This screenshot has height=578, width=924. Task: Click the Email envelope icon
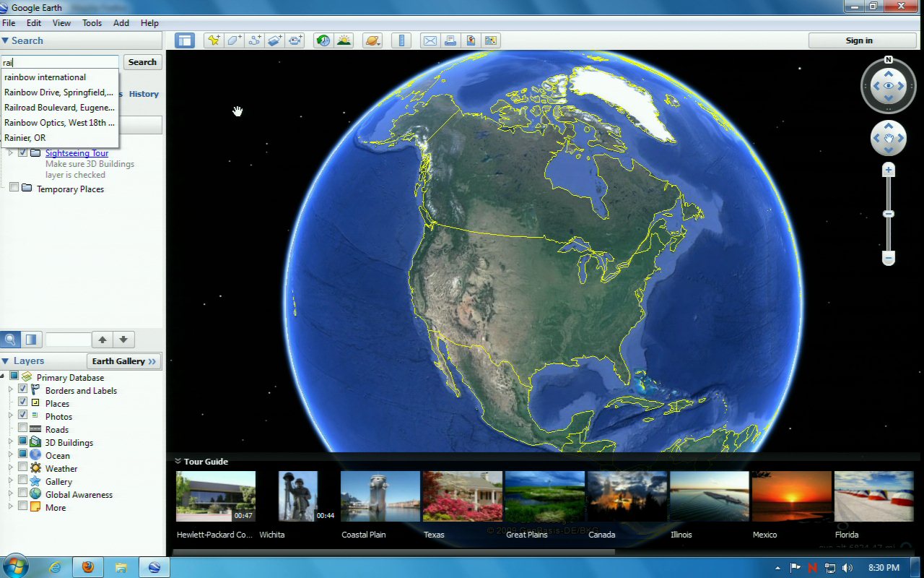[x=430, y=40]
